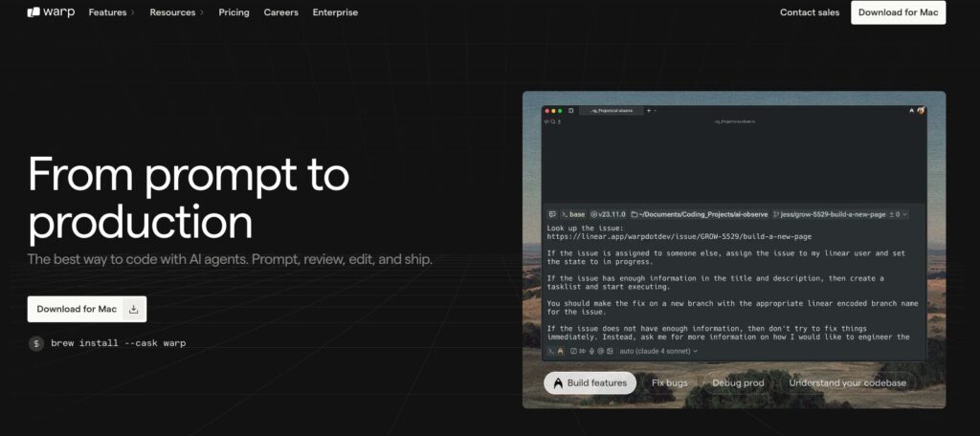Click the 'From prompt to production' headline
The image size is (980, 436).
[189, 199]
